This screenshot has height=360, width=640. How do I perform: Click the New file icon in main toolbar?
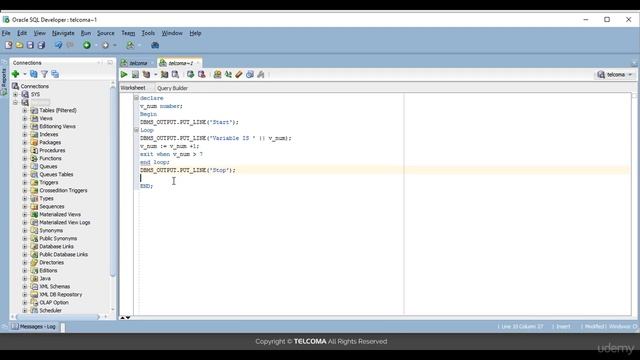9,45
